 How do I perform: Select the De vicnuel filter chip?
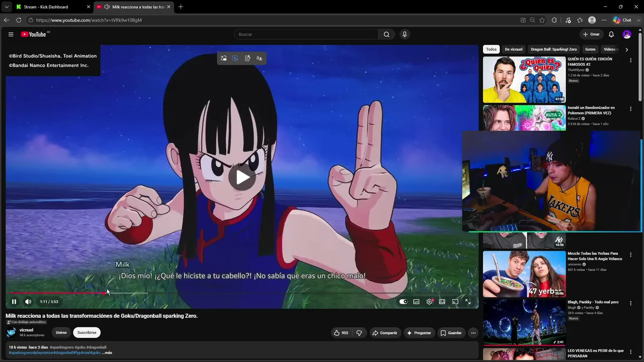coord(514,49)
